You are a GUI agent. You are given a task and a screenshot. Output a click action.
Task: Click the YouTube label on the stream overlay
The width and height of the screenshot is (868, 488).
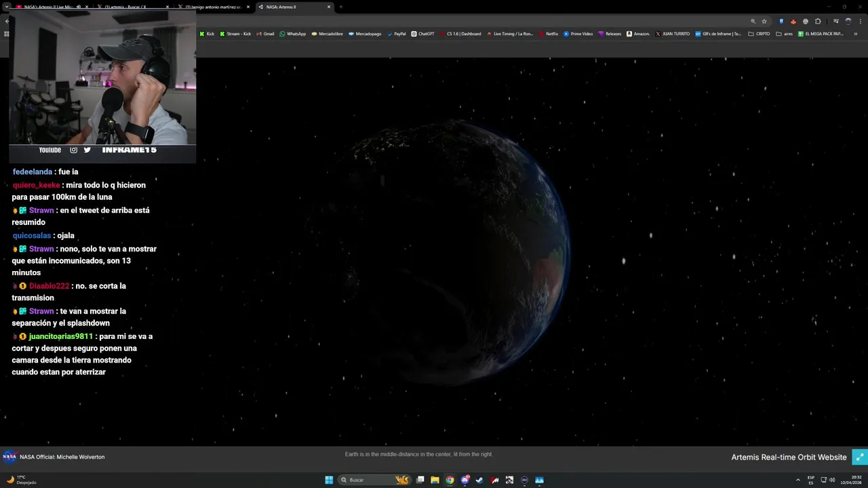(x=50, y=150)
